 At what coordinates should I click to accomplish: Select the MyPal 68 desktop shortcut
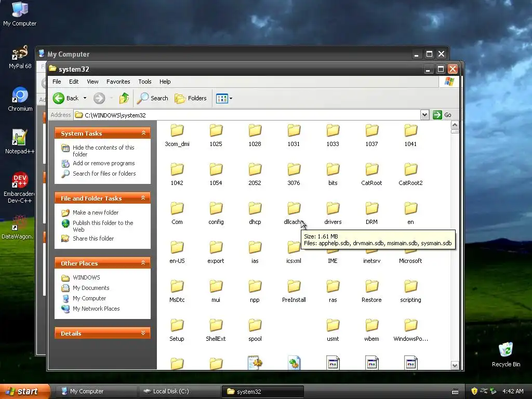point(20,57)
